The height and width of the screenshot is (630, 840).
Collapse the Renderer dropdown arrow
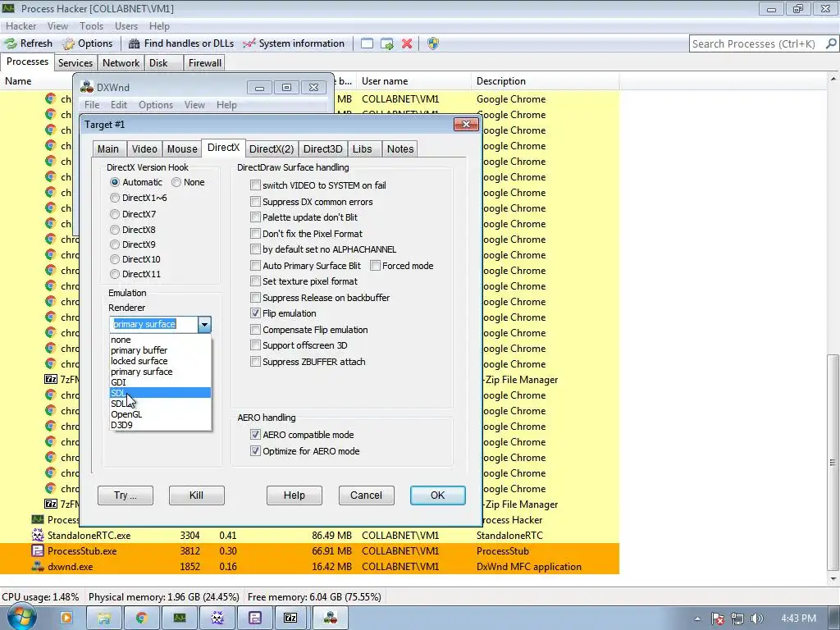(204, 324)
